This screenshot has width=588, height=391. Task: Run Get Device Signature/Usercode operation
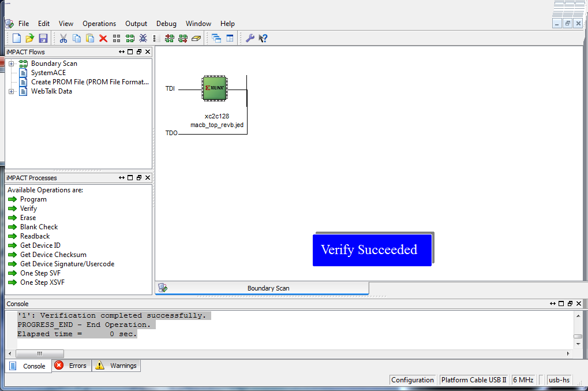67,264
